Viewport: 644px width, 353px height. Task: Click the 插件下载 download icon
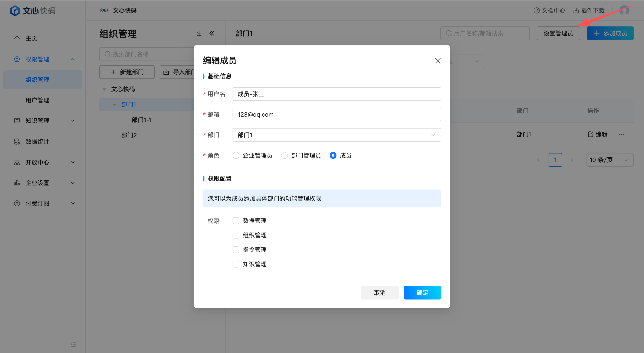576,10
